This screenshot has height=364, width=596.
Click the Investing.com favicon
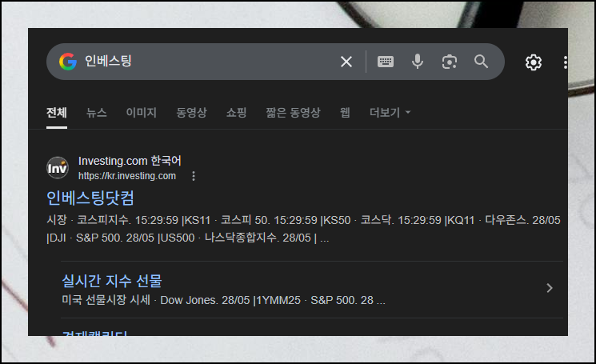click(58, 167)
